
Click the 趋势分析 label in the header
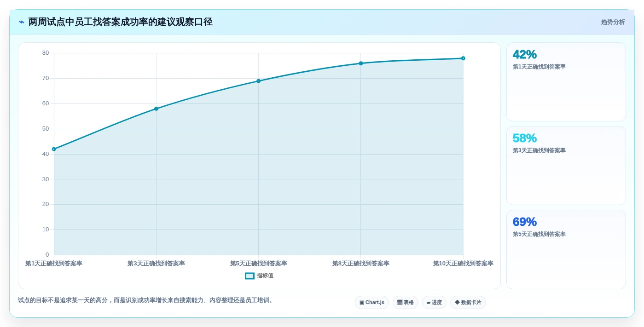click(613, 22)
